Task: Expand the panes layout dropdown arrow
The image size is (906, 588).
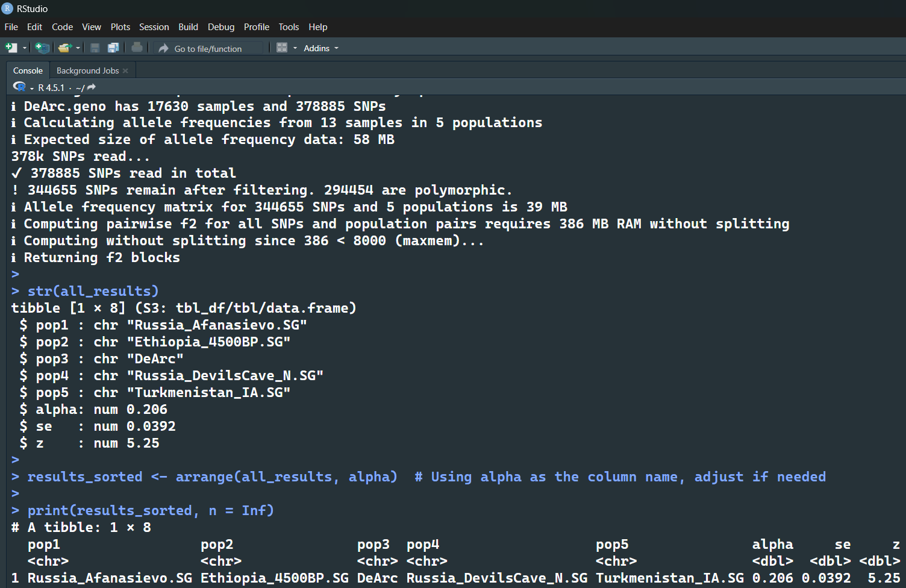Action: [x=295, y=48]
